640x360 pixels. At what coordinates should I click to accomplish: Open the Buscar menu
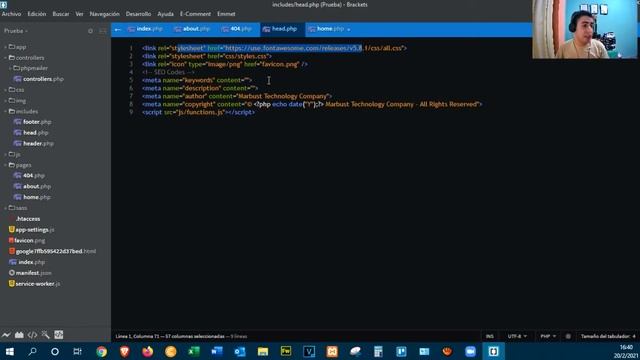click(61, 14)
